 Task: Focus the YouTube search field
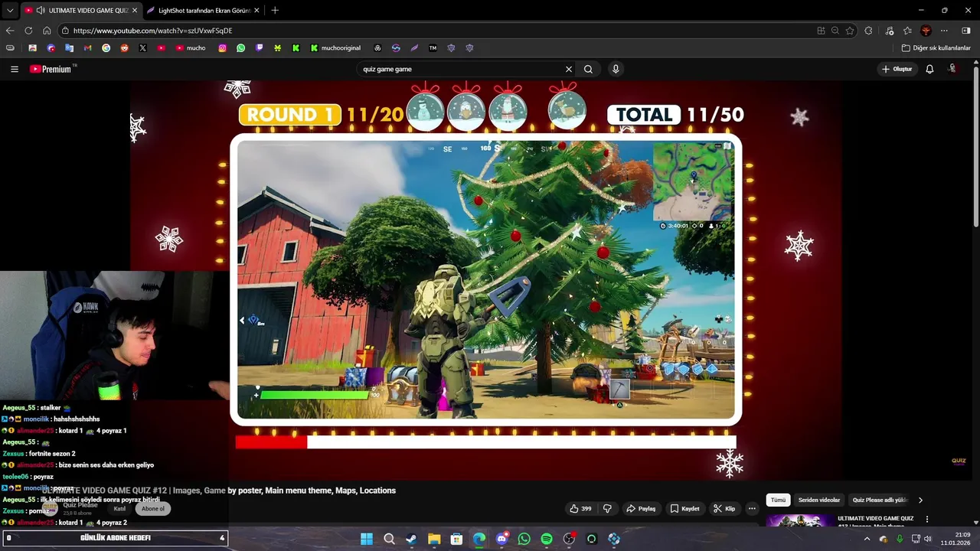pos(459,69)
